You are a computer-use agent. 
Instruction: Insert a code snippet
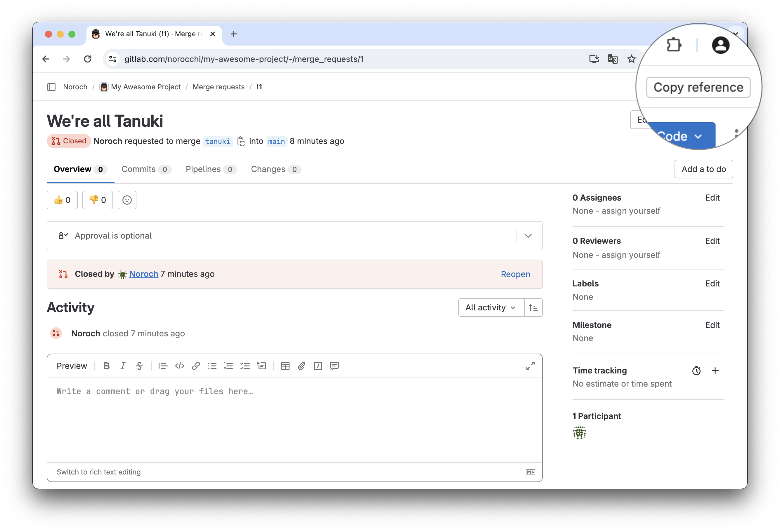(180, 366)
